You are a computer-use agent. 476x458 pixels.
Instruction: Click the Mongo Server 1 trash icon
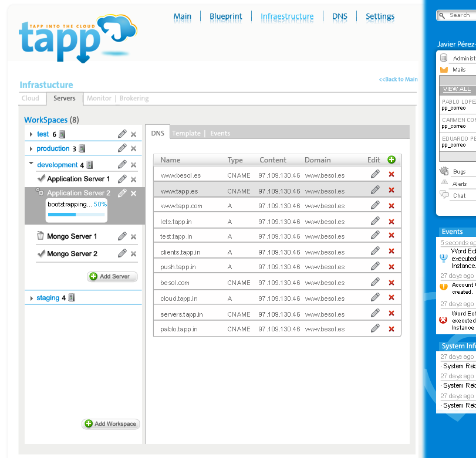40,235
